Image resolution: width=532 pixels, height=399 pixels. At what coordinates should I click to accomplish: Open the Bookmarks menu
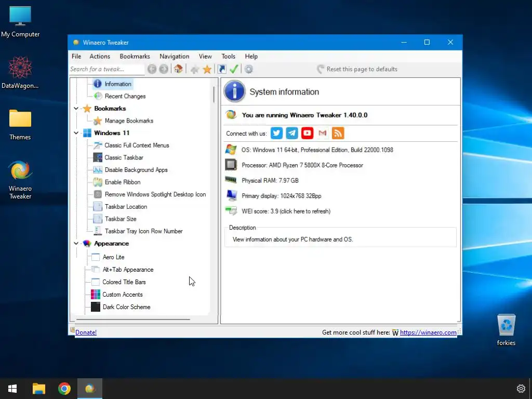pyautogui.click(x=135, y=56)
